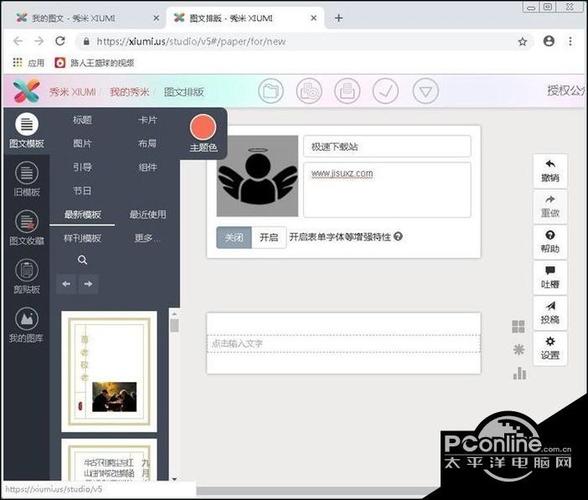Go to previous template page arrow

tap(66, 284)
